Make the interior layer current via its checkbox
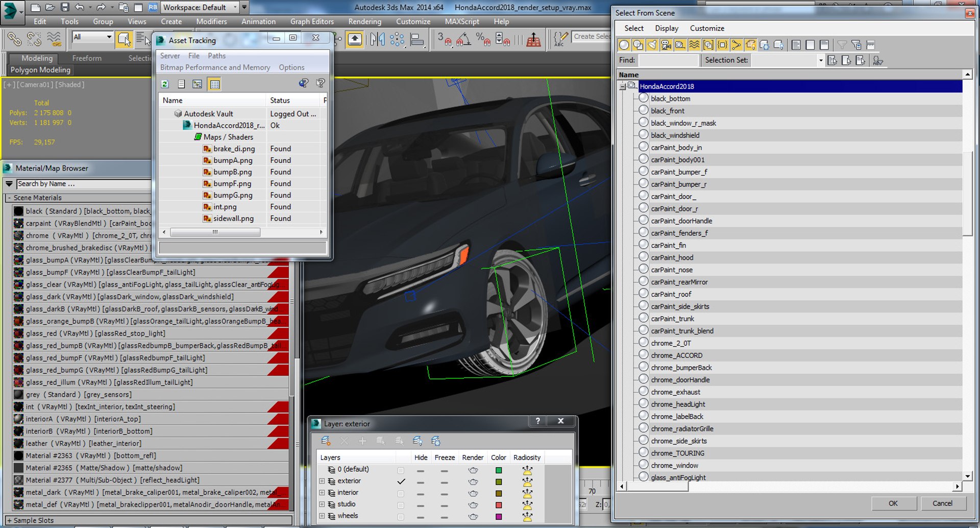The height and width of the screenshot is (528, 980). [401, 493]
